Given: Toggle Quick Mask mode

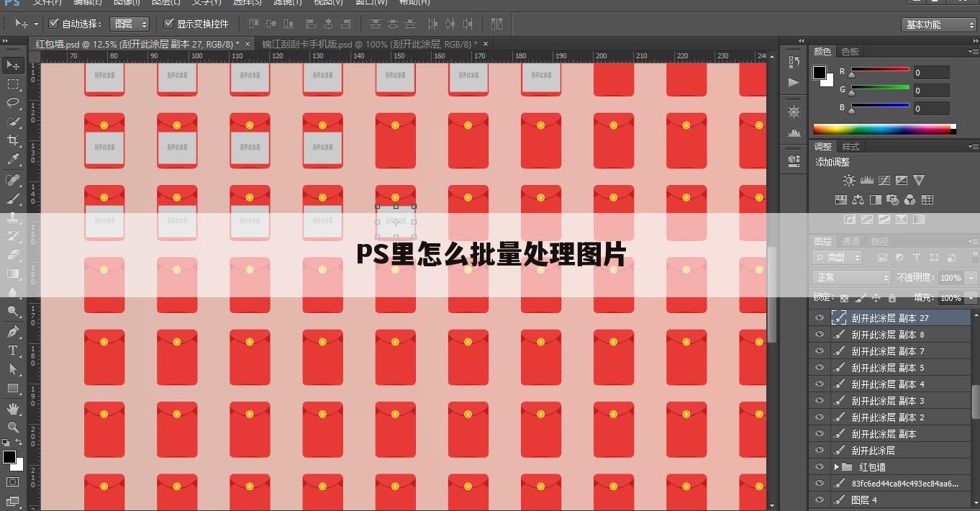Looking at the screenshot, I should point(13,482).
